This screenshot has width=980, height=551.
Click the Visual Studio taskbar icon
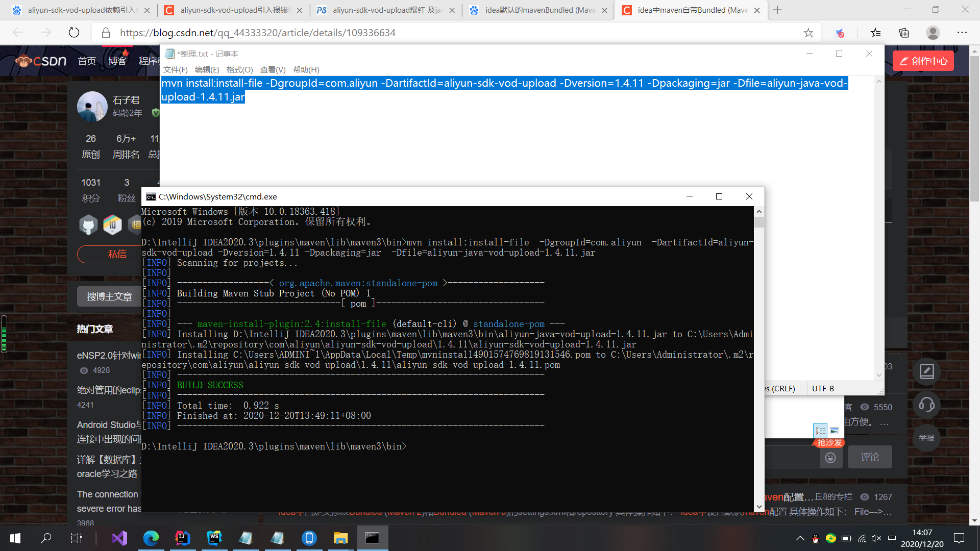tap(119, 538)
